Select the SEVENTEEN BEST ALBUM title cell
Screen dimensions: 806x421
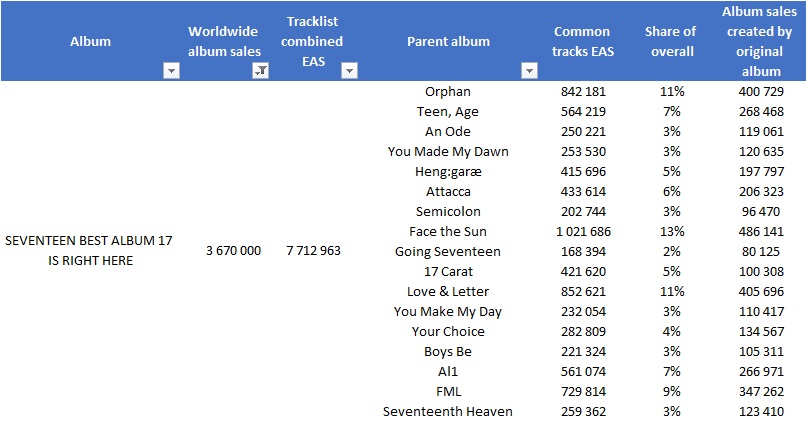(89, 250)
